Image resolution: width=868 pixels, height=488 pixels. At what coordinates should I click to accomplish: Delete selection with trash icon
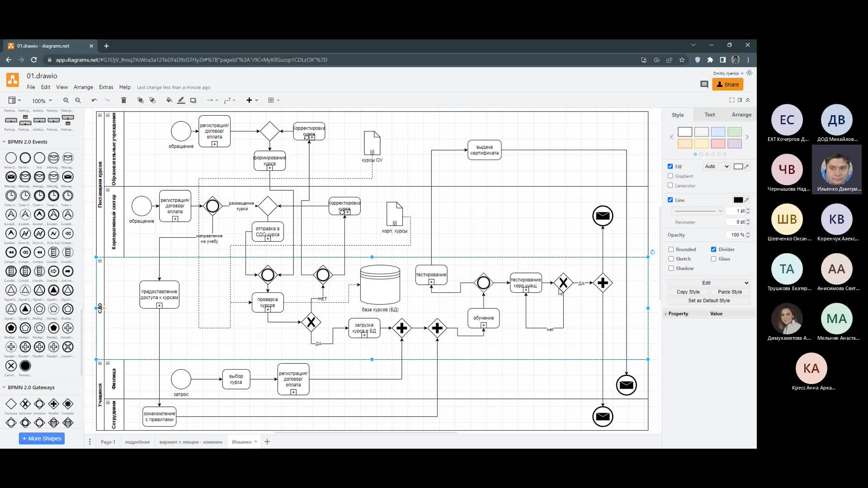pyautogui.click(x=123, y=100)
